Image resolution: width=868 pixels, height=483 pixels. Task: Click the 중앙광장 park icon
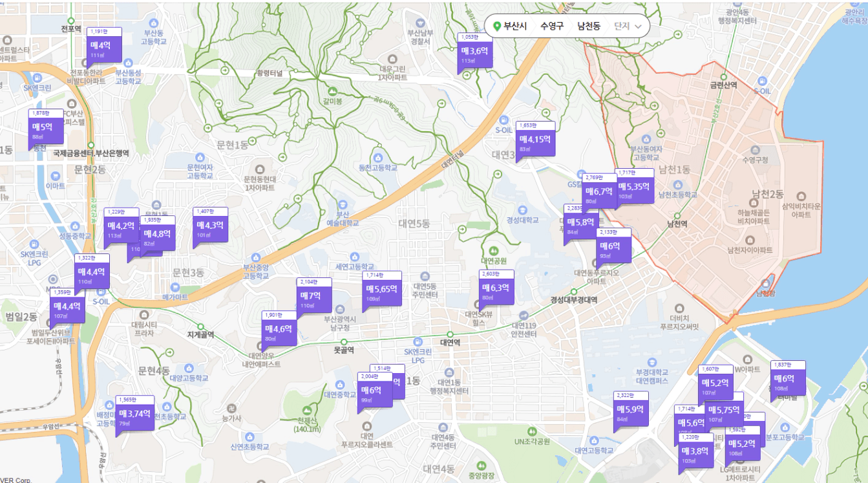(480, 466)
